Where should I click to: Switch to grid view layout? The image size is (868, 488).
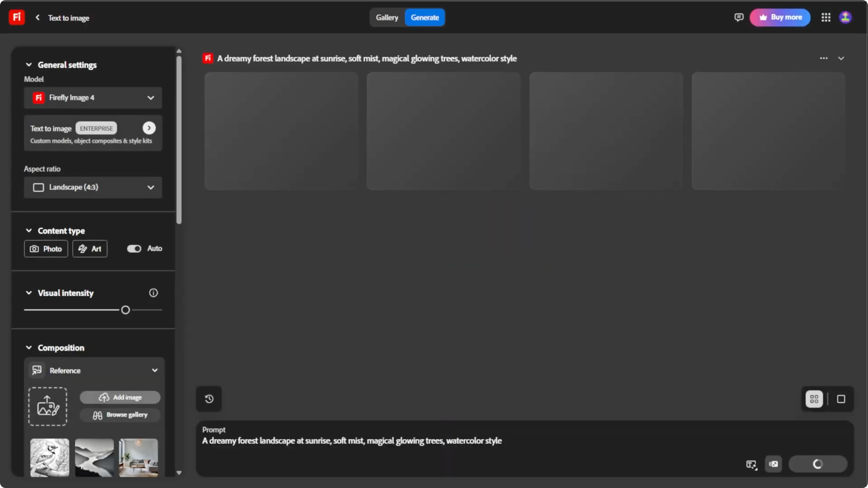814,399
